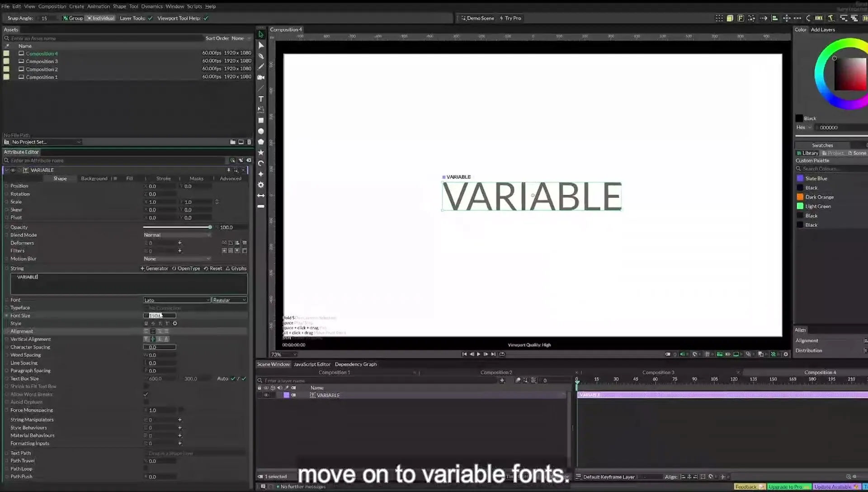This screenshot has height=492, width=868.
Task: Toggle Allow Word Breaks checkbox
Action: [x=146, y=394]
